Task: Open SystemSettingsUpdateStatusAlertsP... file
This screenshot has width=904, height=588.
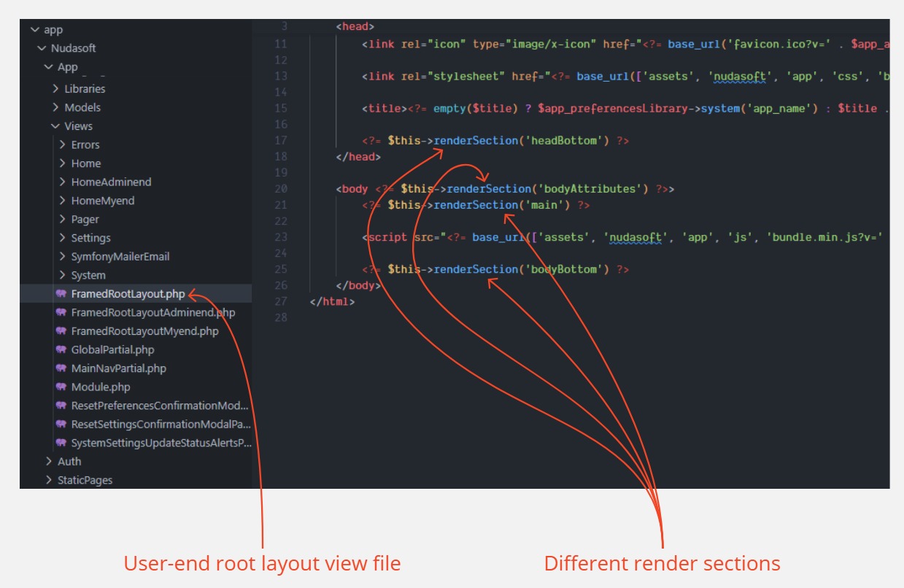Action: point(161,443)
